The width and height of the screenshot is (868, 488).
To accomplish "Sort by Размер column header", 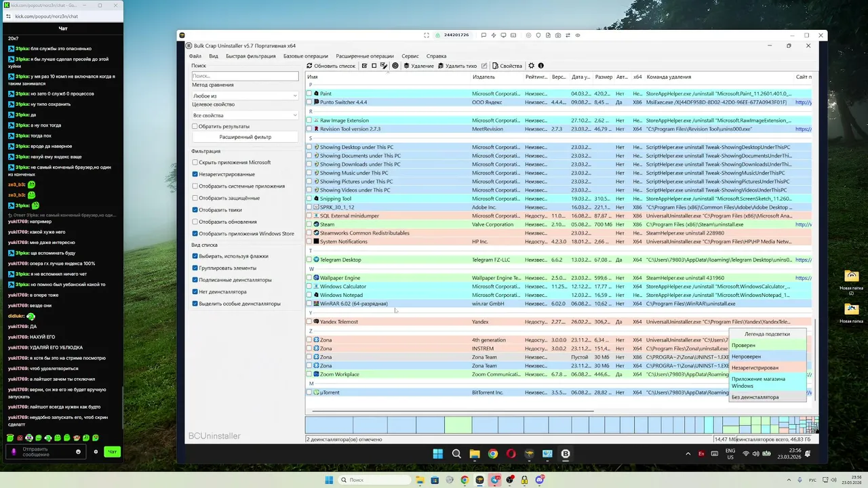I will click(604, 77).
